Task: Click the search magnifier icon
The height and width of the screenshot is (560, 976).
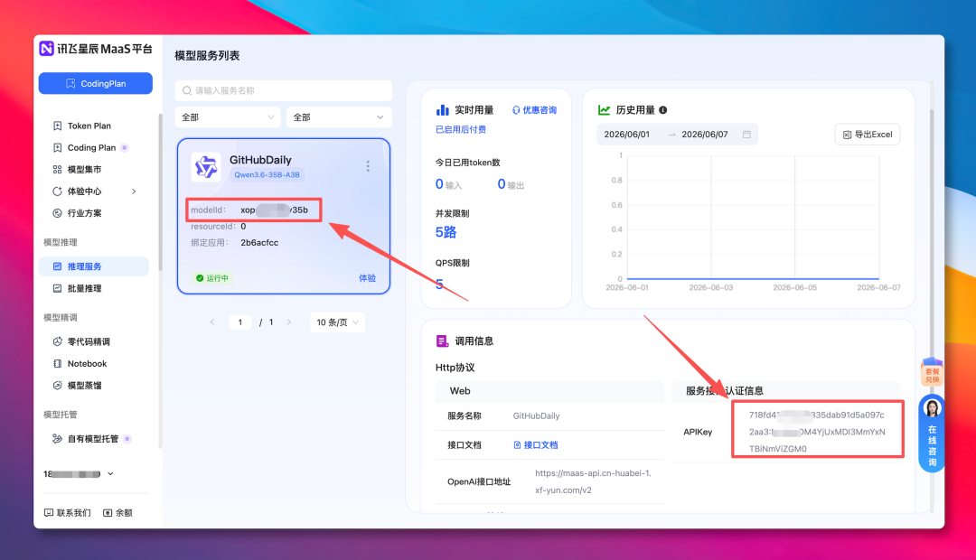Action: (187, 90)
